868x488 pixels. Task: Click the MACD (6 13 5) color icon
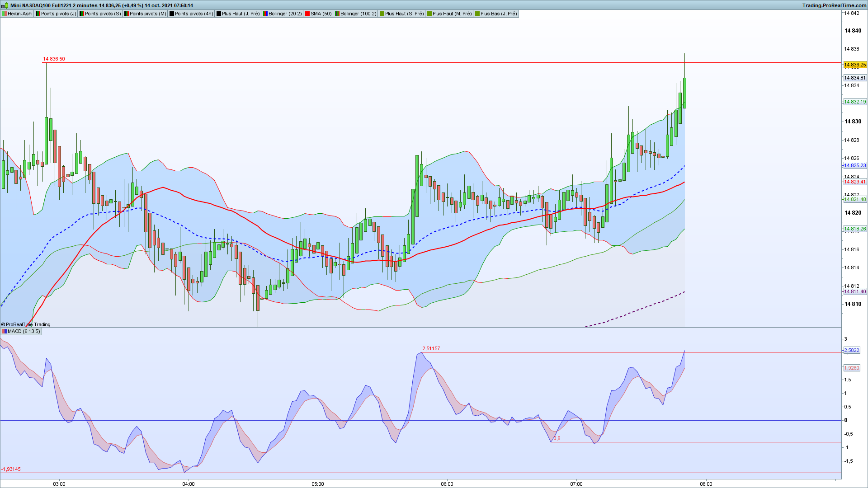tap(5, 332)
